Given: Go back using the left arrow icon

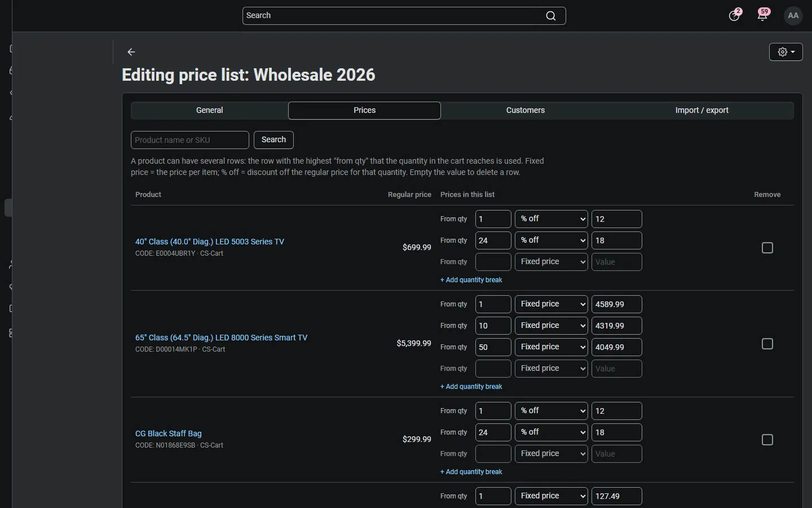Looking at the screenshot, I should tap(131, 52).
